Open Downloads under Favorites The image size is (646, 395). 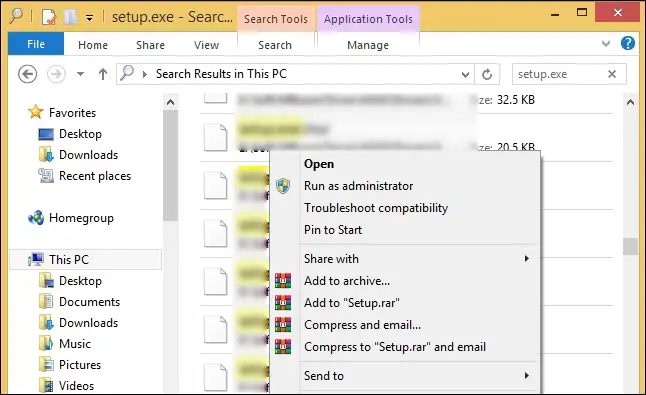(x=89, y=155)
